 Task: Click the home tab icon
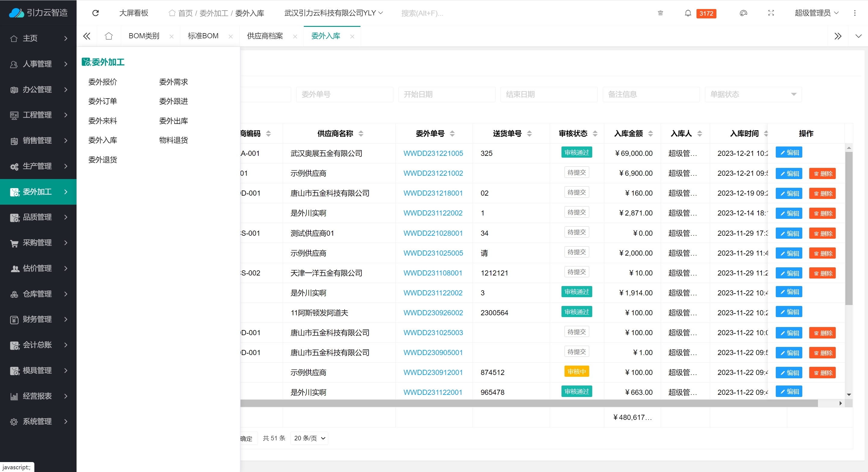point(108,36)
